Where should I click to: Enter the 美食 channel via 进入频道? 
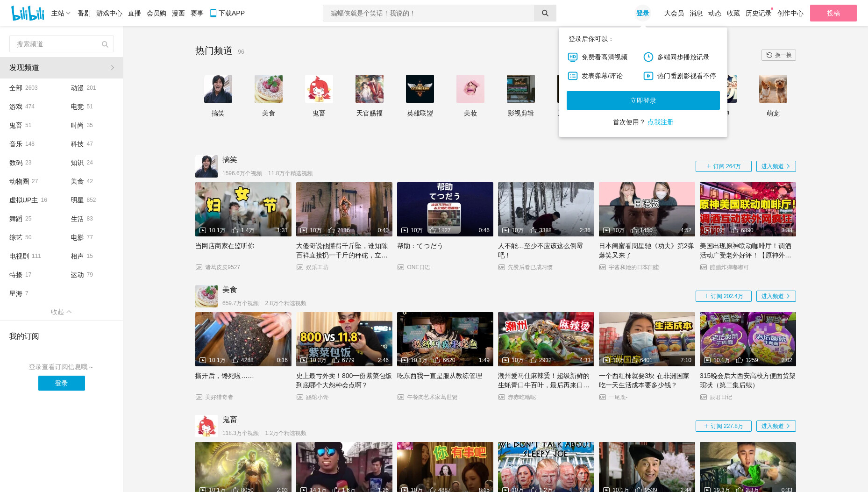pos(776,296)
